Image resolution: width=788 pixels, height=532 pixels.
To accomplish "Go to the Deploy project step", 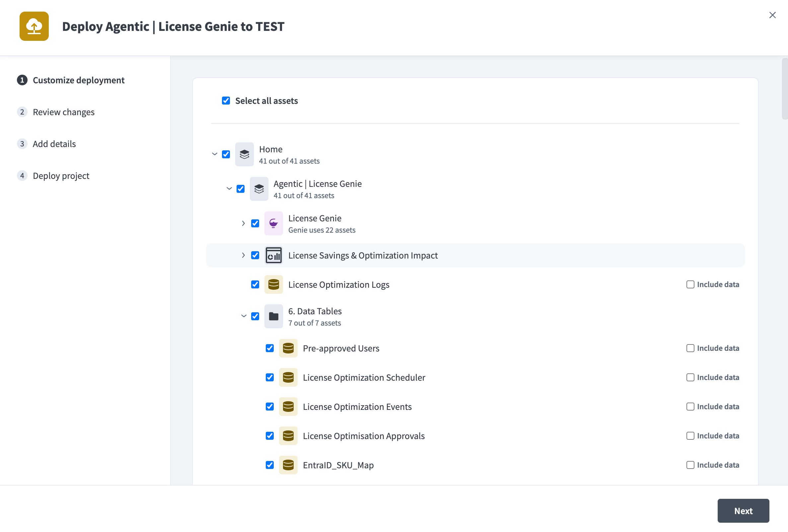I will pos(53,176).
